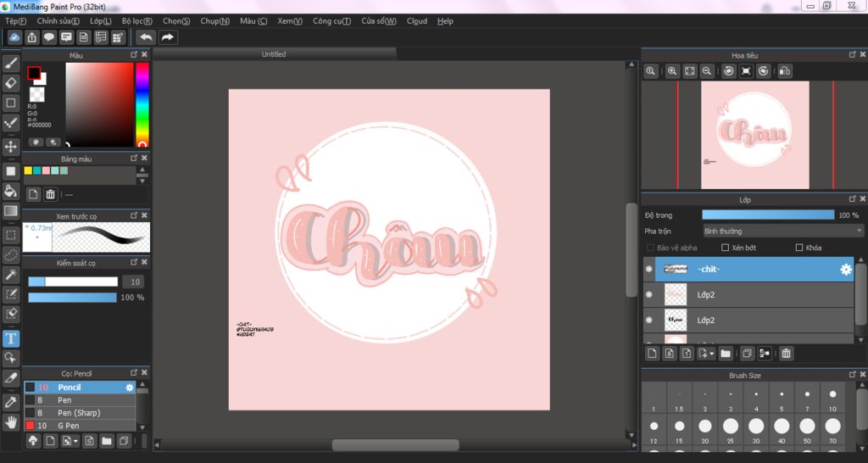Detach the Bảng màu panel

pos(133,159)
